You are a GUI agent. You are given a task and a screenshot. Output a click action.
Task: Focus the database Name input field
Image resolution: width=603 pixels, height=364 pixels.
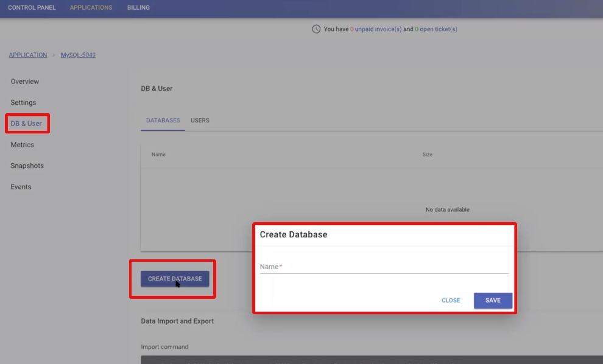click(x=384, y=267)
